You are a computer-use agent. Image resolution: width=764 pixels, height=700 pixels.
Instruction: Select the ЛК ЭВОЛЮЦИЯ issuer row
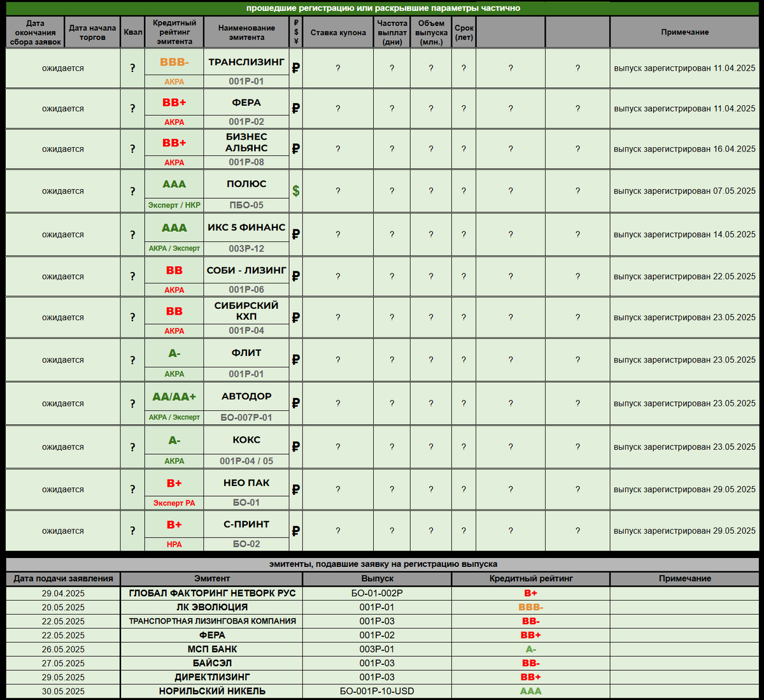pos(212,607)
